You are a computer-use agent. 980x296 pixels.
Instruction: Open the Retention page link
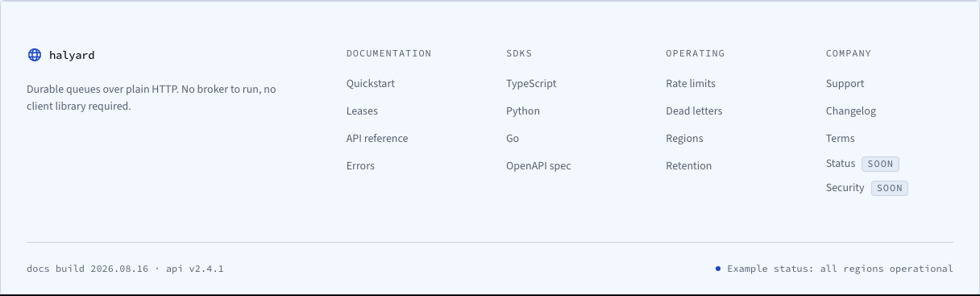tap(689, 166)
